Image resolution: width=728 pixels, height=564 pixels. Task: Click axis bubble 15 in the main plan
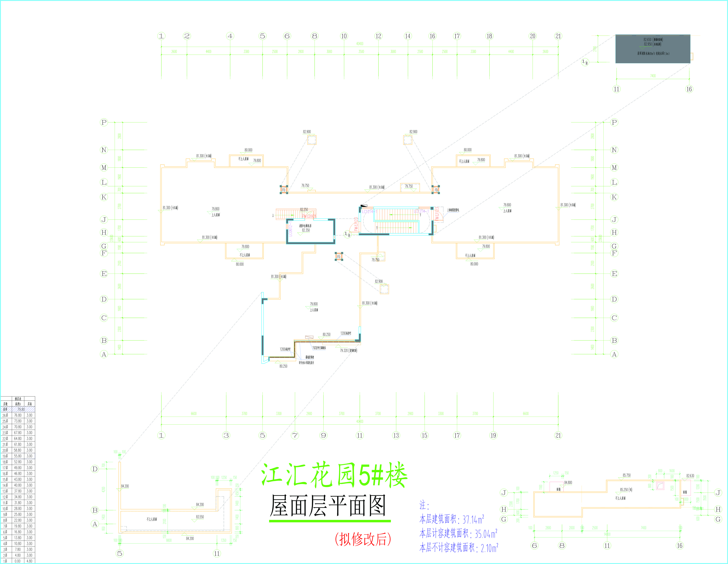click(424, 435)
